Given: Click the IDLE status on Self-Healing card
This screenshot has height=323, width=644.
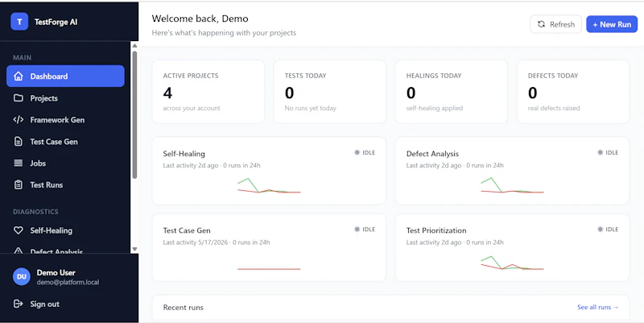Looking at the screenshot, I should click(x=365, y=152).
